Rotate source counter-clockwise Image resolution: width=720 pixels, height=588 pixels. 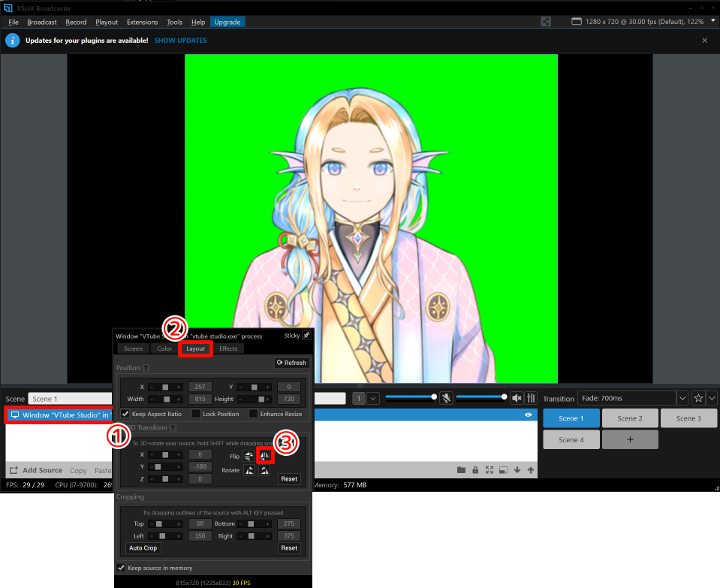(x=249, y=470)
